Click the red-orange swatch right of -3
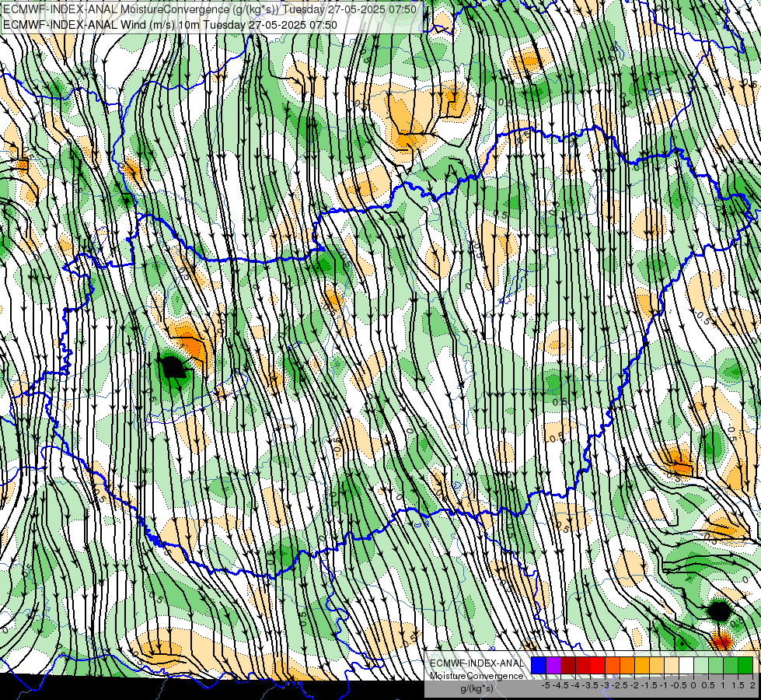Screen dimensions: 761x700 (613, 666)
